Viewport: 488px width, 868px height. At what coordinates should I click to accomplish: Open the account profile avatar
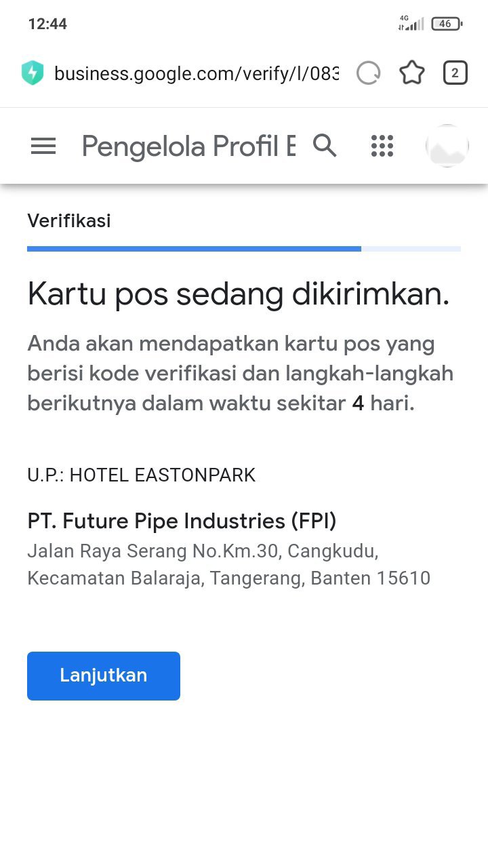click(447, 146)
